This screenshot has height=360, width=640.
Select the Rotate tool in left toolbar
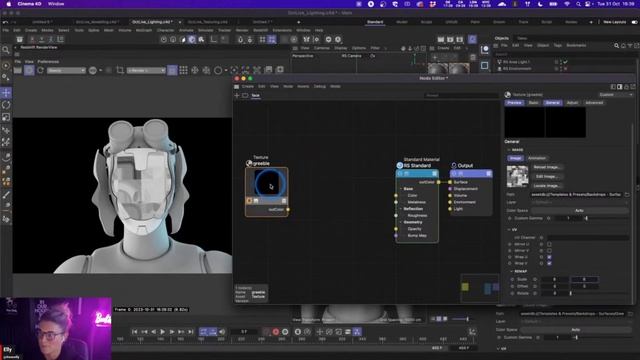[6, 105]
